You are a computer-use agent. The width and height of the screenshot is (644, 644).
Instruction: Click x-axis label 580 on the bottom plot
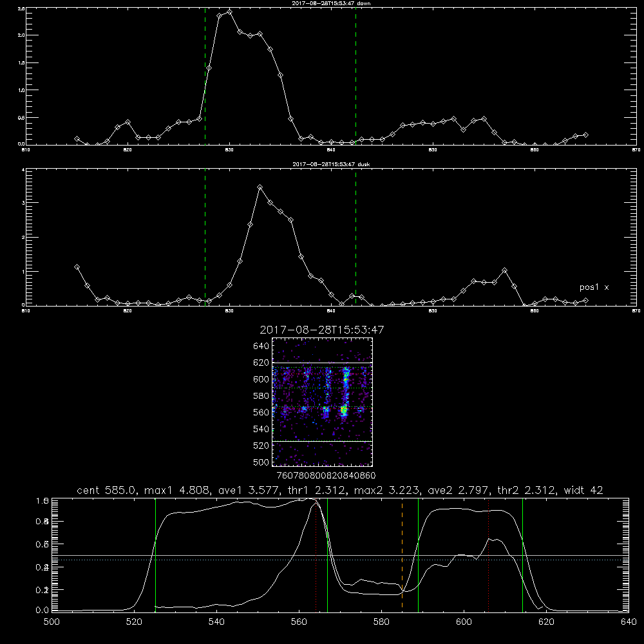tap(381, 622)
